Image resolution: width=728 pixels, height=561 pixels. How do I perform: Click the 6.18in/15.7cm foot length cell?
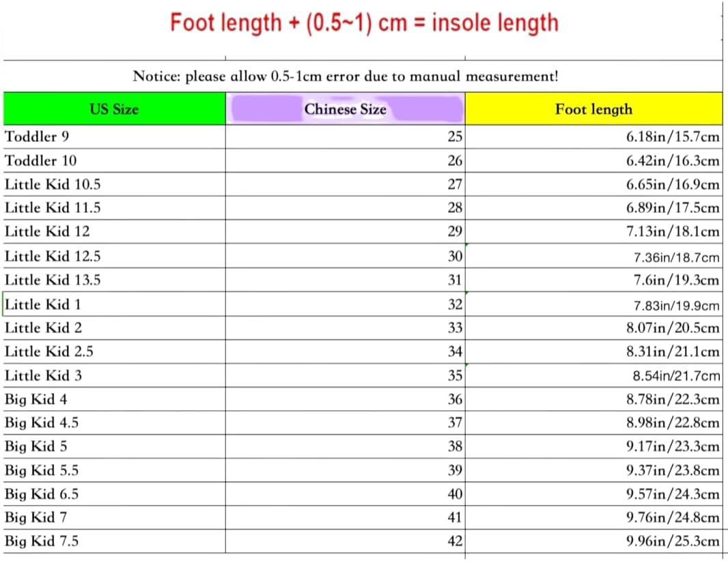pyautogui.click(x=593, y=136)
